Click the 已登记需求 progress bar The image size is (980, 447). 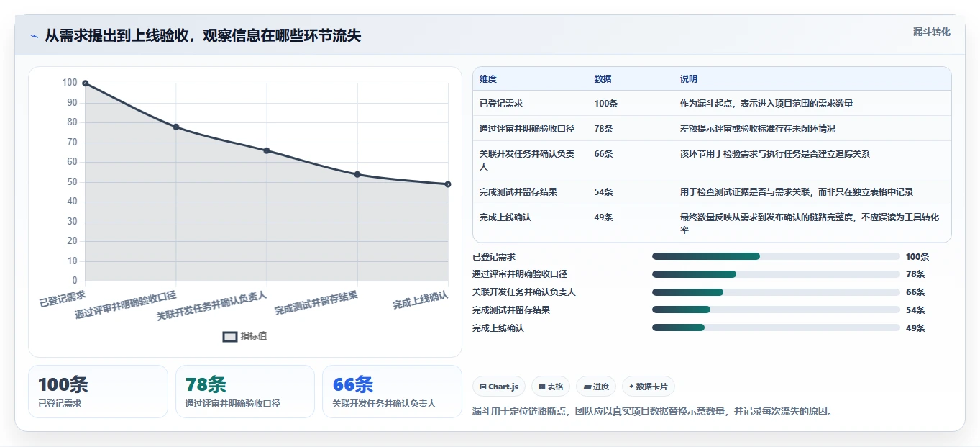click(x=776, y=256)
